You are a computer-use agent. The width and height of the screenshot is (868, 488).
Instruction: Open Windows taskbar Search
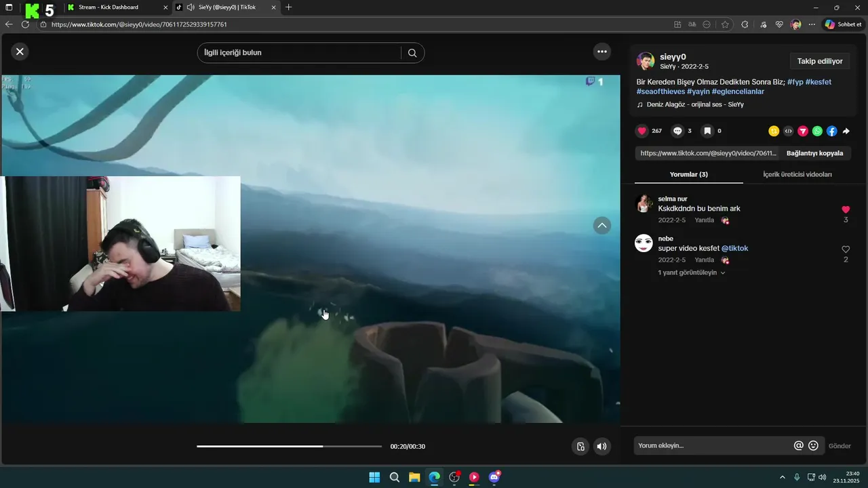click(x=394, y=477)
